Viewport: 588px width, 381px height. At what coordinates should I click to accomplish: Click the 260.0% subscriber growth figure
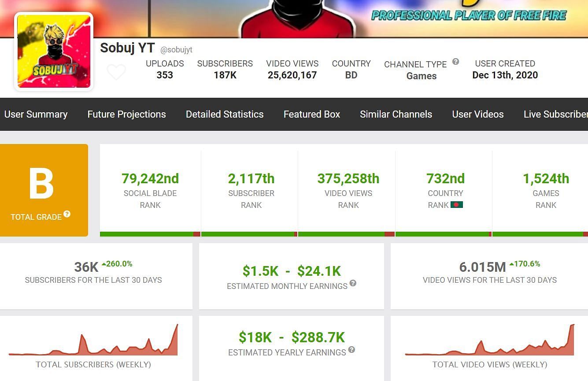(x=117, y=264)
